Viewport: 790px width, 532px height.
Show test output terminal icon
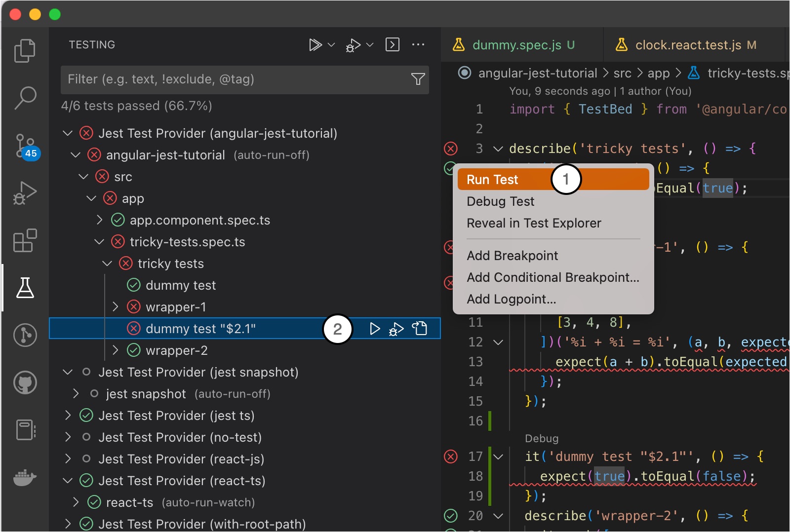[x=393, y=44]
